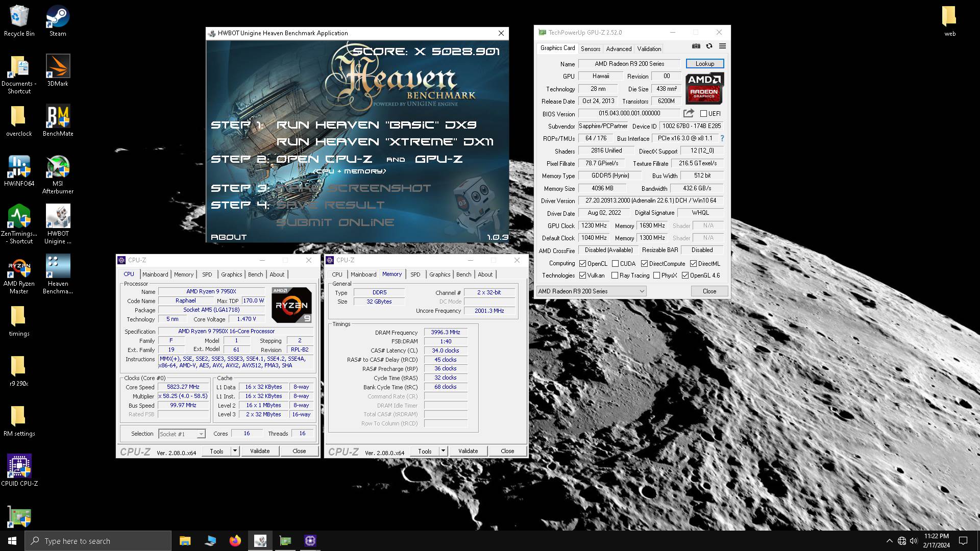Image resolution: width=980 pixels, height=551 pixels.
Task: Click the Lookup button in GPU-Z
Action: pos(705,64)
